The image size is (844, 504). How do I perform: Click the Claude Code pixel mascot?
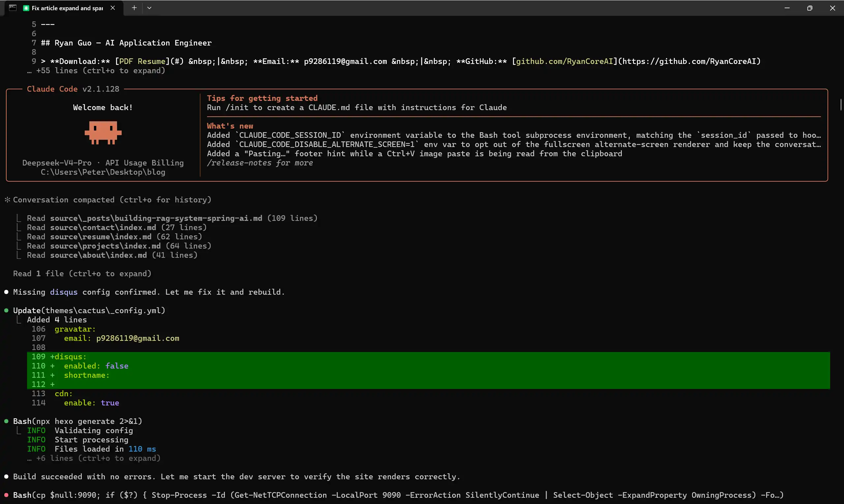click(103, 133)
